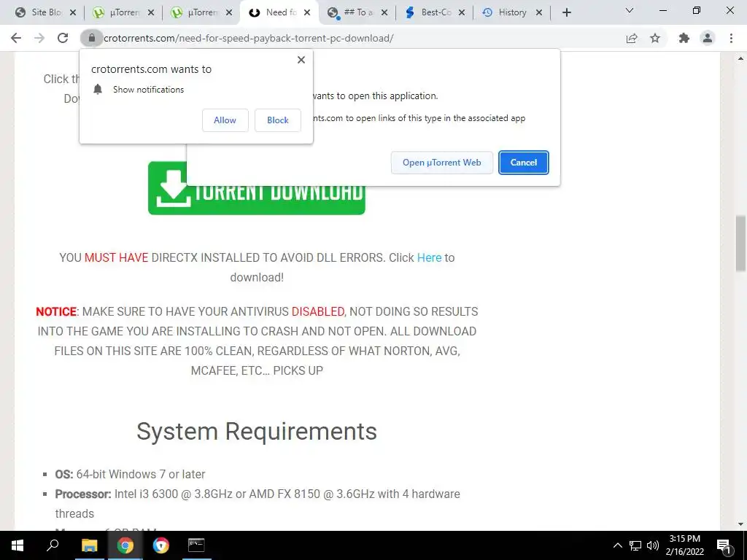Screen dimensions: 747x560
Task: Click the OS: 64-bit Windows 7 line
Action: (x=130, y=474)
